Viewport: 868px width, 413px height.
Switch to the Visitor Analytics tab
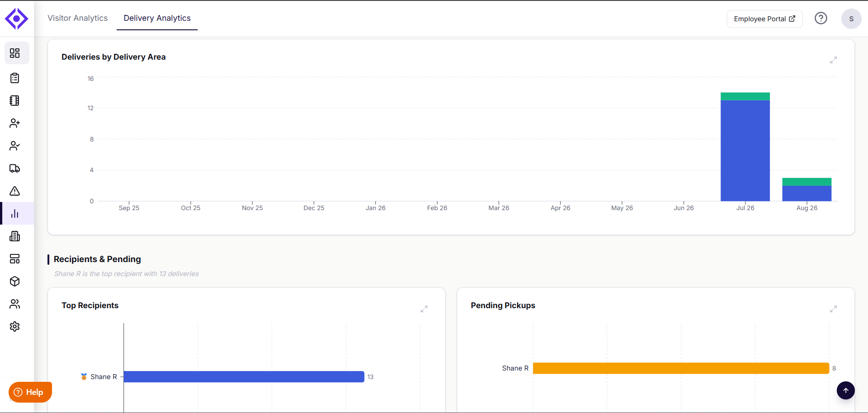(x=78, y=18)
